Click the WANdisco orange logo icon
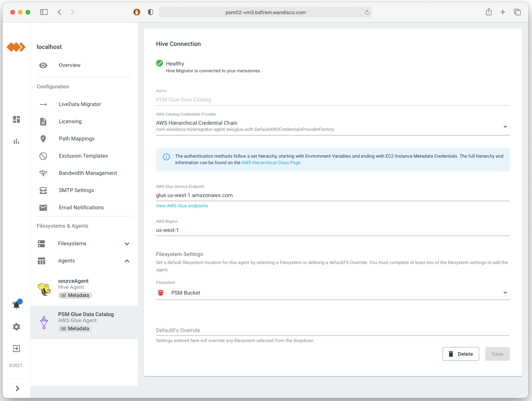 (x=16, y=47)
